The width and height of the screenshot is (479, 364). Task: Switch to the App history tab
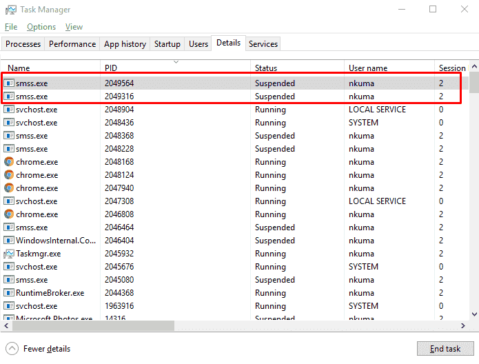[125, 44]
